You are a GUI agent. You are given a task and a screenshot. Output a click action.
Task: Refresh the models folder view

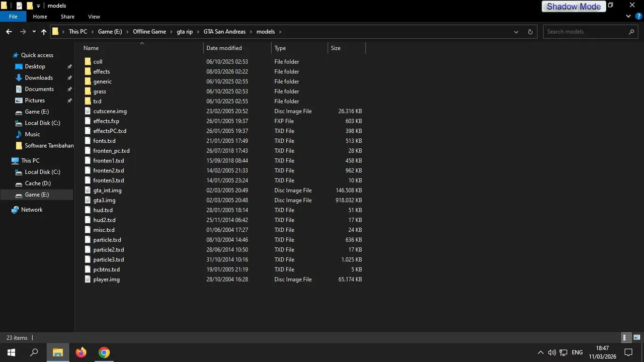point(530,32)
